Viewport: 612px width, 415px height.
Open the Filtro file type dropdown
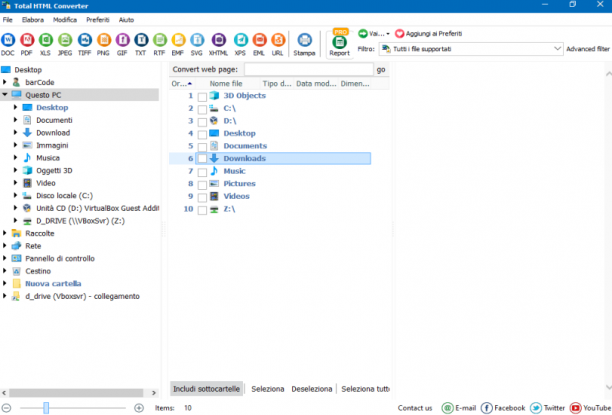click(x=471, y=49)
